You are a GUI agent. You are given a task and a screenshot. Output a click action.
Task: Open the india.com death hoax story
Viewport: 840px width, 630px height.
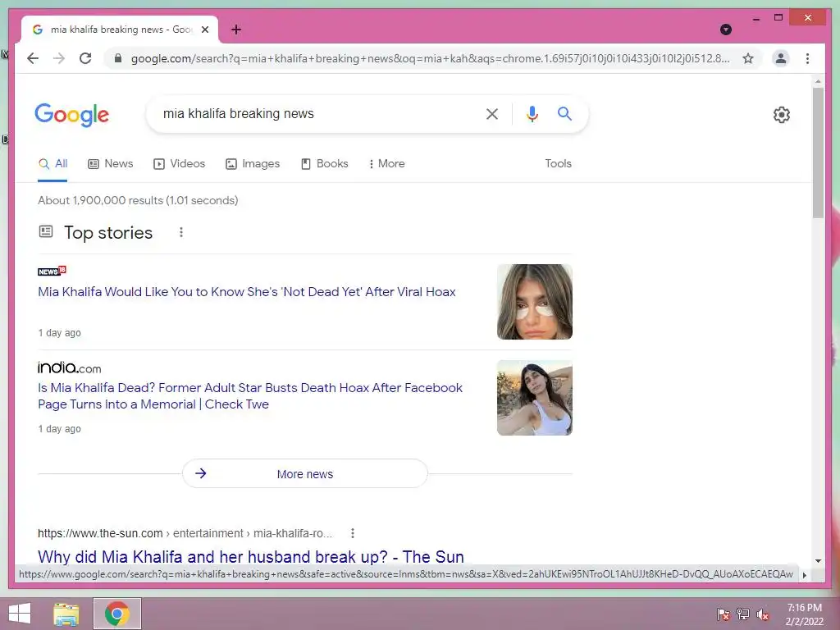pyautogui.click(x=250, y=396)
